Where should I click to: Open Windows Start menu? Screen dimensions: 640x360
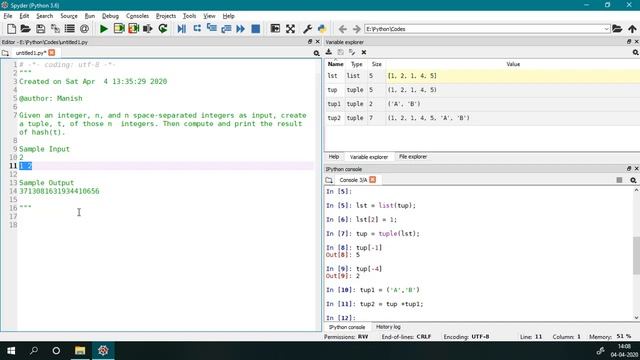click(x=11, y=351)
